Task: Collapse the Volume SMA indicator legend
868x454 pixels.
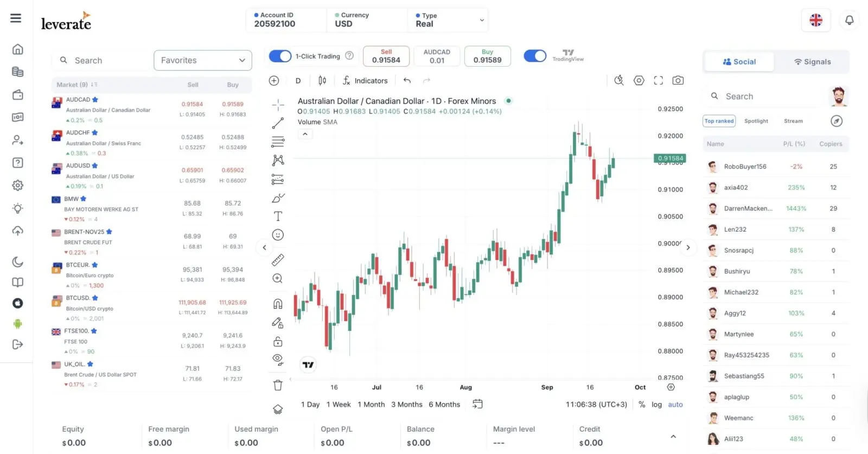Action: [305, 134]
